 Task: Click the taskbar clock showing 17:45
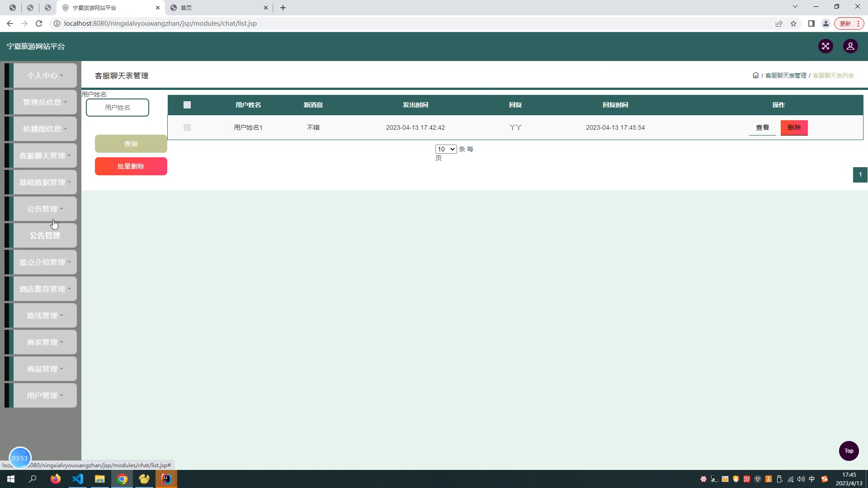849,479
